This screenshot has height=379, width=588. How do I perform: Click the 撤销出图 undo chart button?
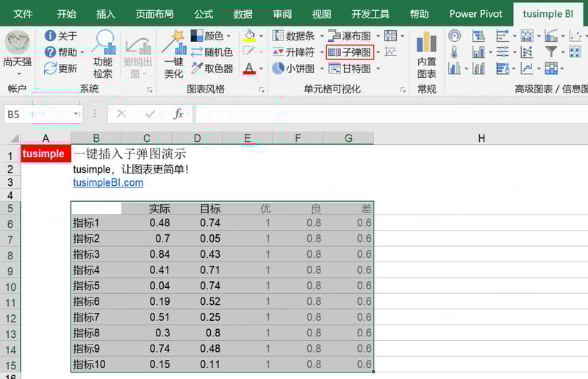tap(137, 57)
